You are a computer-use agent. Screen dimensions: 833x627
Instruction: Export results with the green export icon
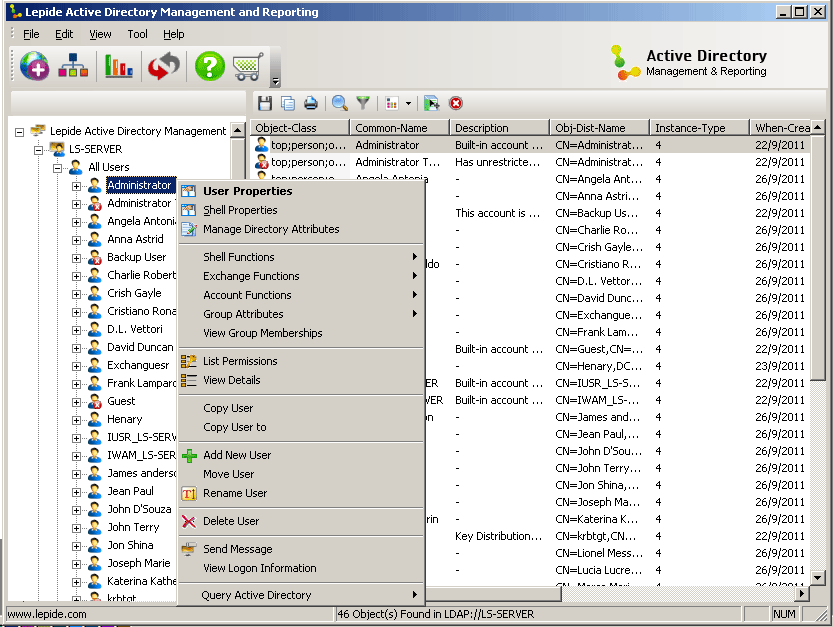[x=432, y=102]
